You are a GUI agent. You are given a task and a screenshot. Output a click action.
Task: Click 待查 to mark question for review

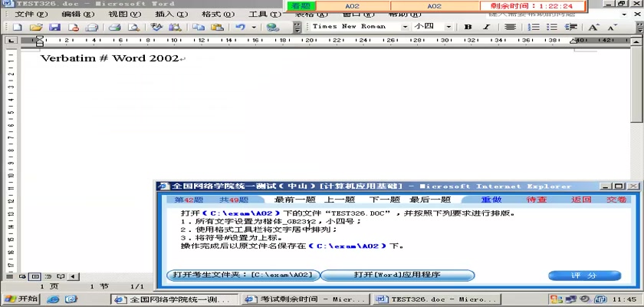pyautogui.click(x=537, y=200)
